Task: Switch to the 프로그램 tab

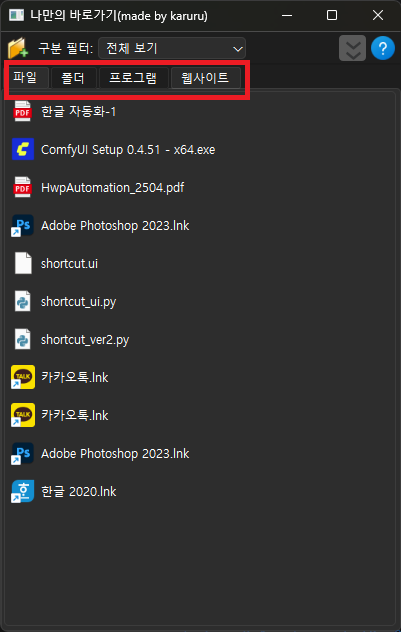Action: (x=133, y=77)
